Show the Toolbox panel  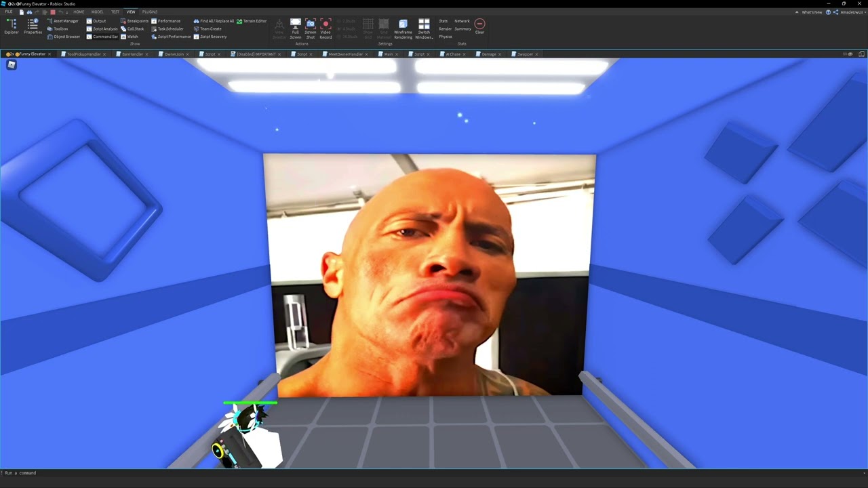[58, 29]
